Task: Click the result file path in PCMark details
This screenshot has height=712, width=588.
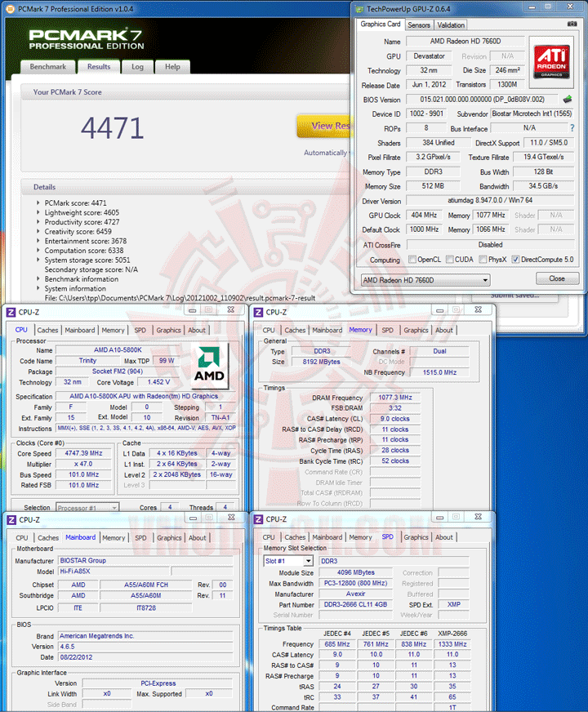Action: tap(180, 298)
